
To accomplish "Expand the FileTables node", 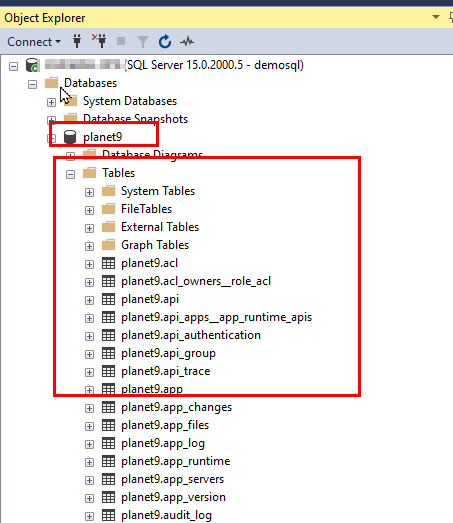I will 89,210.
